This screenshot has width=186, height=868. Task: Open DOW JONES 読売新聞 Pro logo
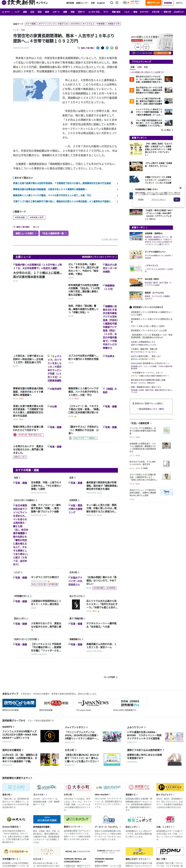[x=130, y=703]
